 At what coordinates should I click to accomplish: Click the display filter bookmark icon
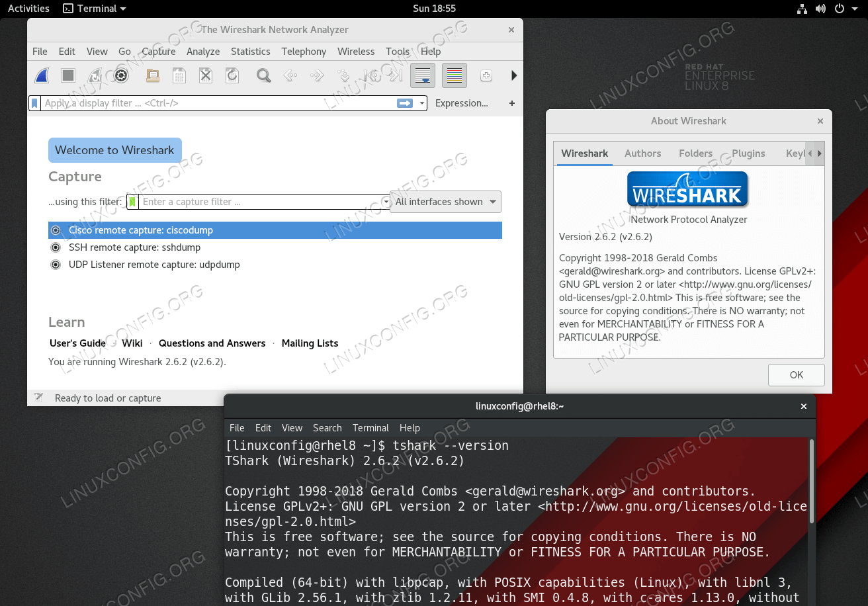(35, 103)
